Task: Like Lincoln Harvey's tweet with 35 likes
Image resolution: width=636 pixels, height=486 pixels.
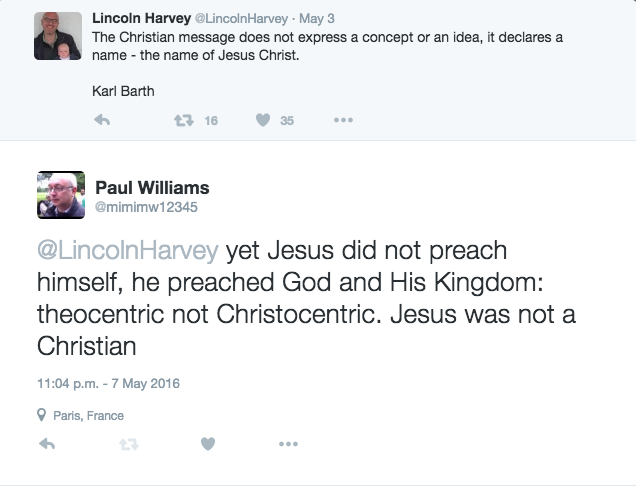Action: coord(263,120)
